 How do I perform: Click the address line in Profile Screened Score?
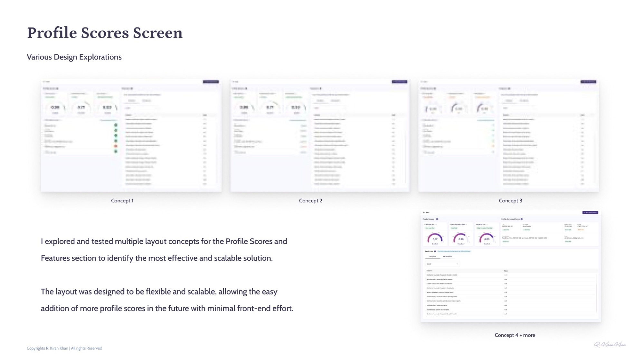pos(525,238)
